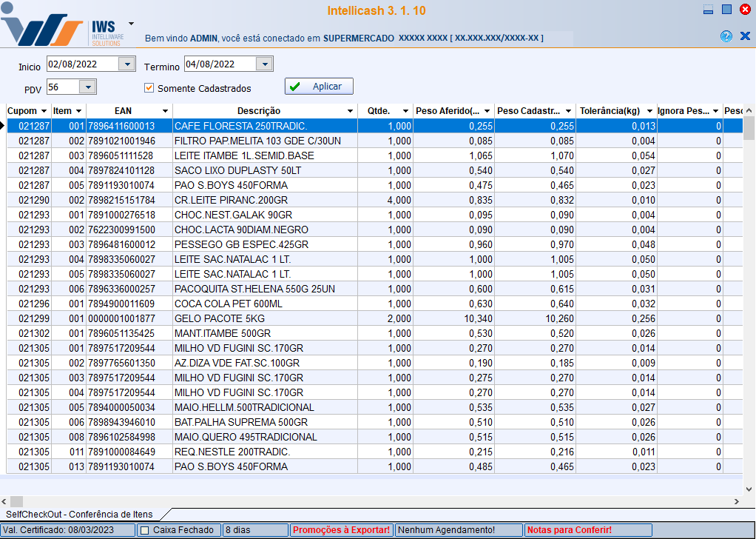Viewport: 756px width, 539px height.
Task: Click the row indicator arrow on first row
Action: [4, 126]
